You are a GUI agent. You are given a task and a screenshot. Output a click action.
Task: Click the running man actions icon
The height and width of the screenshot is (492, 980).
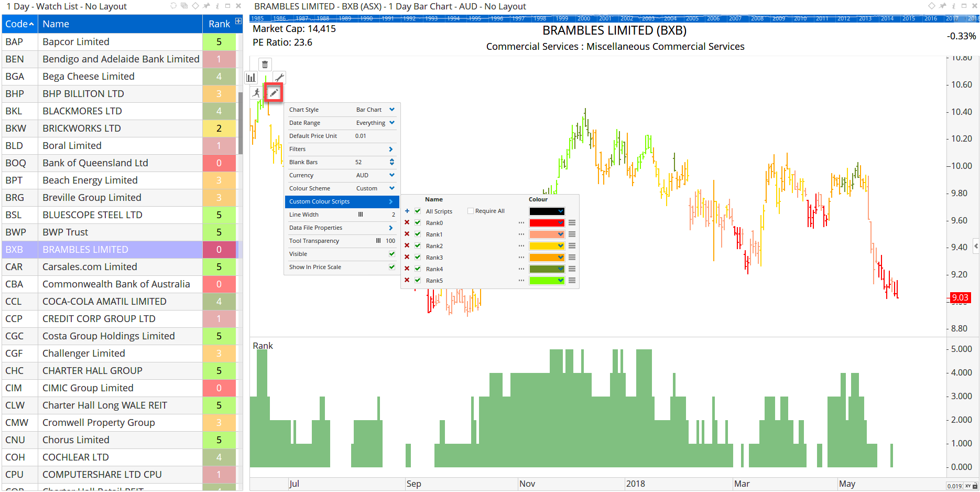click(256, 93)
